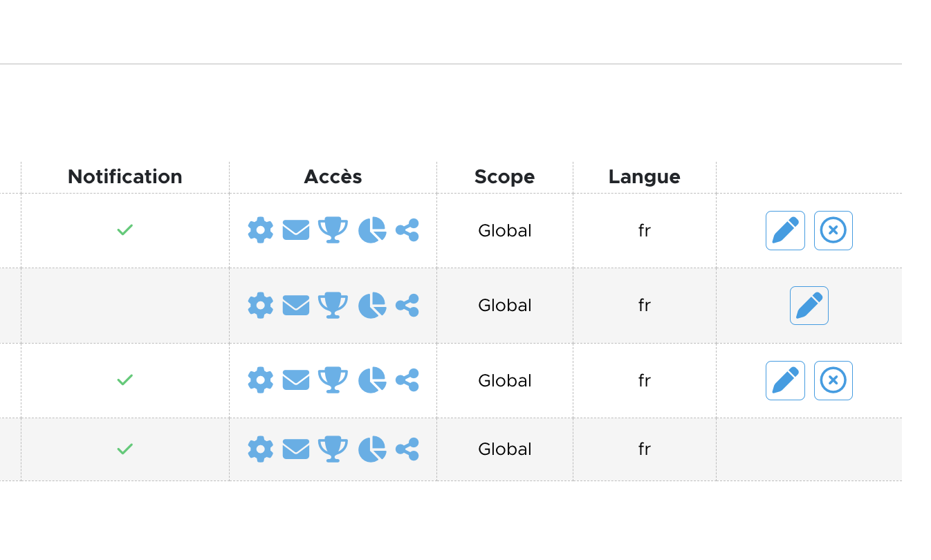931x560 pixels.
Task: Click the edit pencil in the third row
Action: click(x=785, y=380)
